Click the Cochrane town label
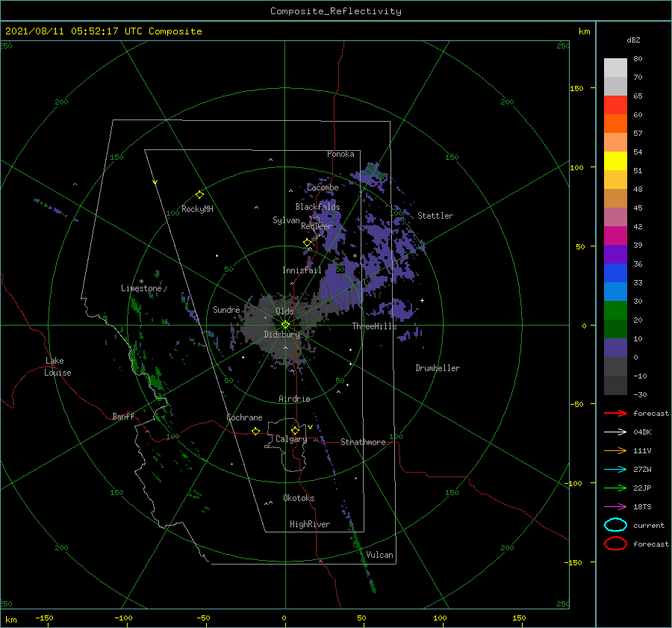 point(244,417)
